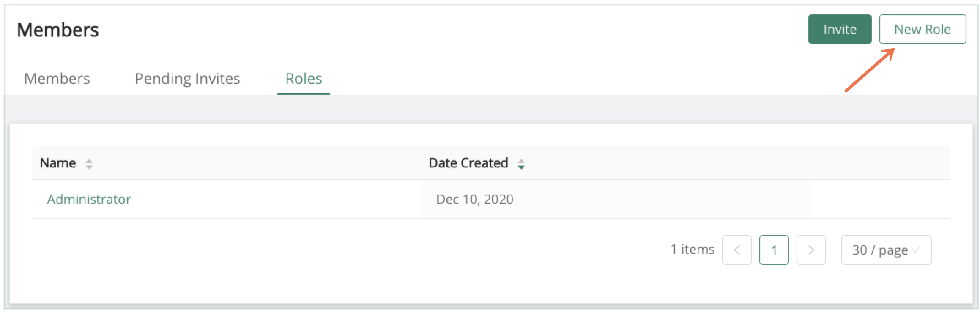Go to the previous page arrow
The image size is (980, 313).
click(x=736, y=250)
